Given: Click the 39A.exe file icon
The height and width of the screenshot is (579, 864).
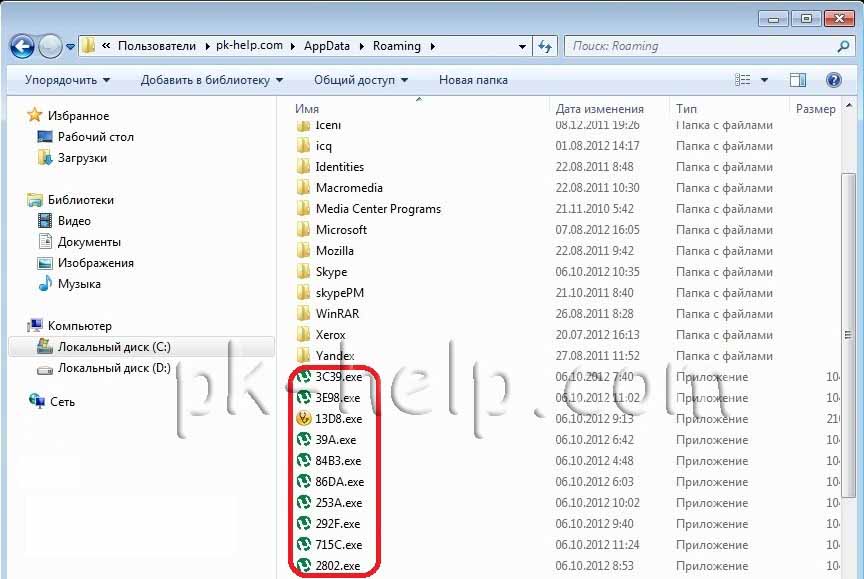Looking at the screenshot, I should tap(304, 439).
